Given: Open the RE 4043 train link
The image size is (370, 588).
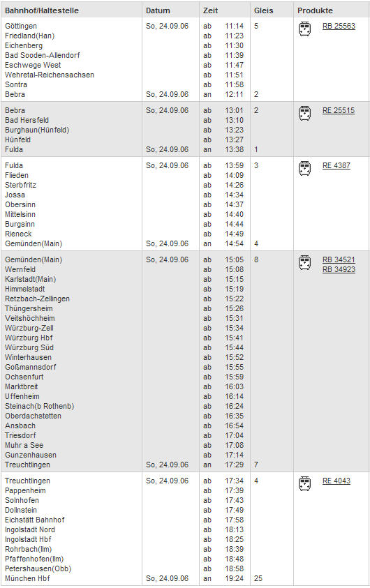Looking at the screenshot, I should pos(336,481).
